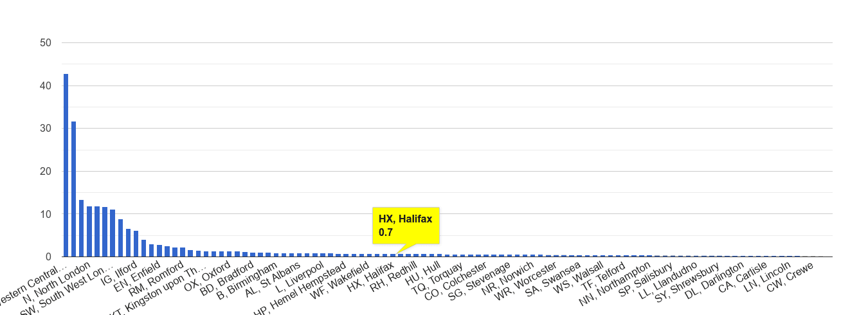This screenshot has width=868, height=315.
Task: Click the y-axis value 50
Action: [x=46, y=42]
